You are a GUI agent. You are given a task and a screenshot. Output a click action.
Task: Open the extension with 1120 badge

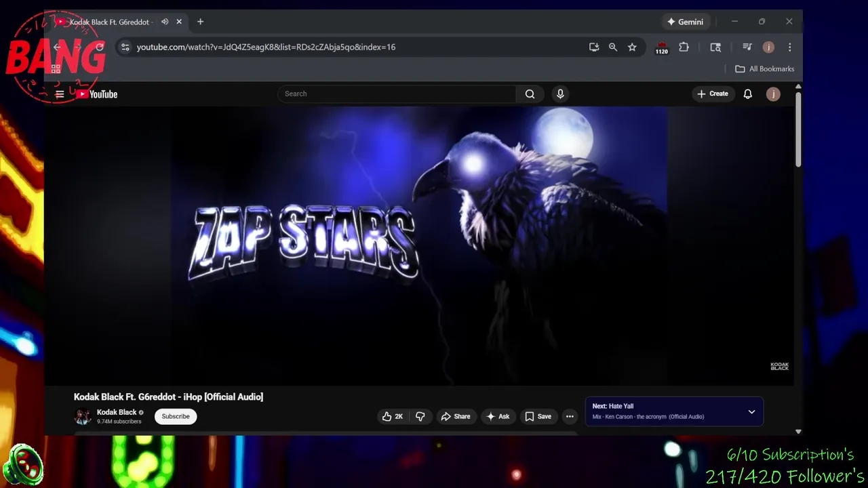point(661,48)
